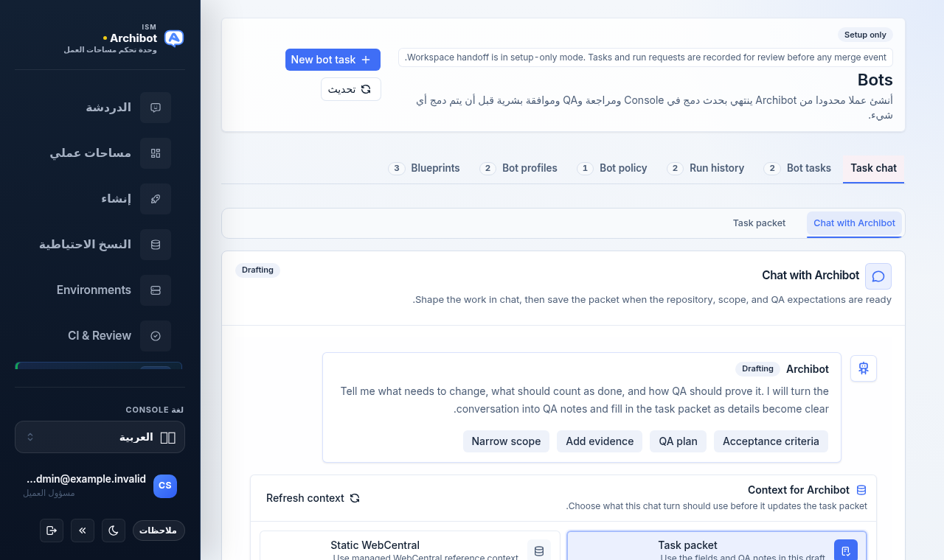This screenshot has height=560, width=944.
Task: Click the Static WebCentral database icon
Action: (x=539, y=551)
